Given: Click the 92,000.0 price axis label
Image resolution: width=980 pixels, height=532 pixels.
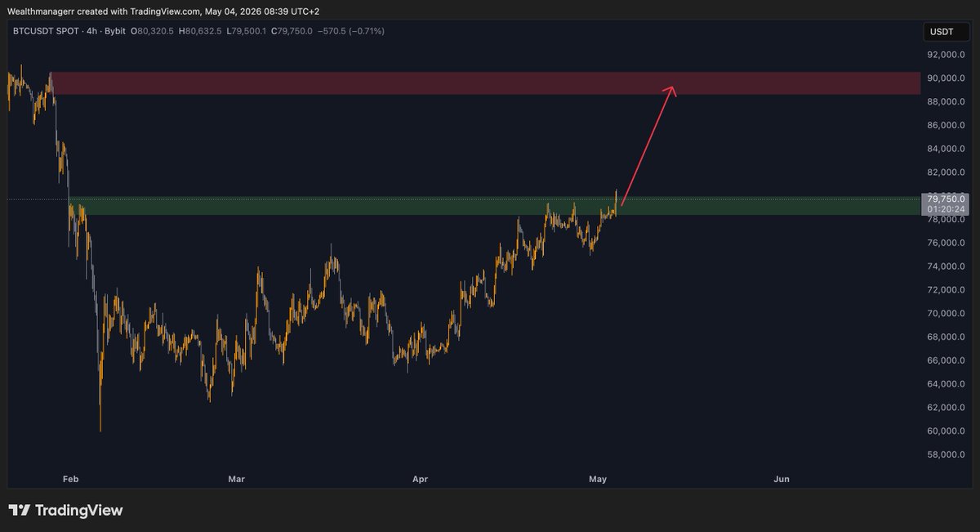Looking at the screenshot, I should click(947, 55).
